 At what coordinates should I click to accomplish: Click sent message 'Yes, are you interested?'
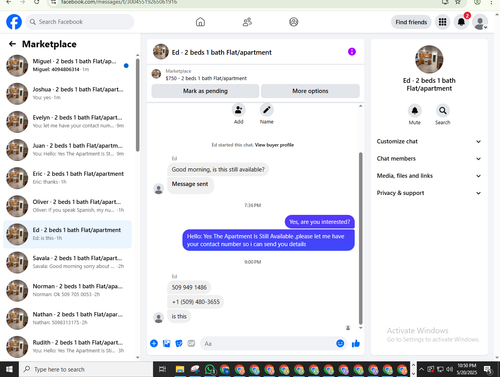(x=320, y=222)
